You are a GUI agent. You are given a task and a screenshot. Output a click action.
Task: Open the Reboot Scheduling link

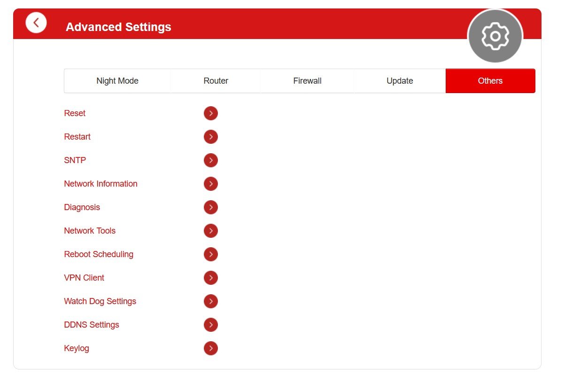point(99,254)
